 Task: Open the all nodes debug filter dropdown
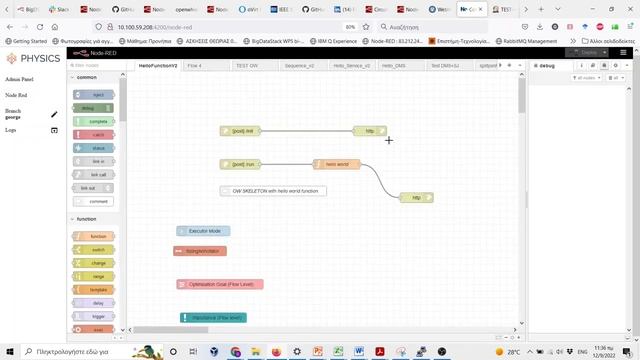pos(587,78)
